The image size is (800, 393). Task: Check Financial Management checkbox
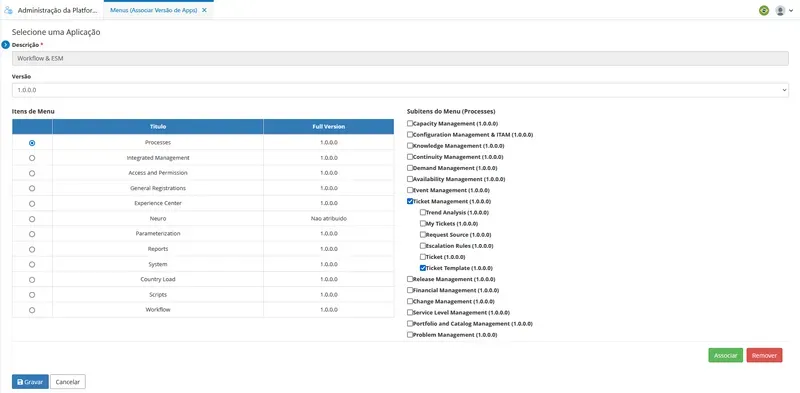(410, 290)
